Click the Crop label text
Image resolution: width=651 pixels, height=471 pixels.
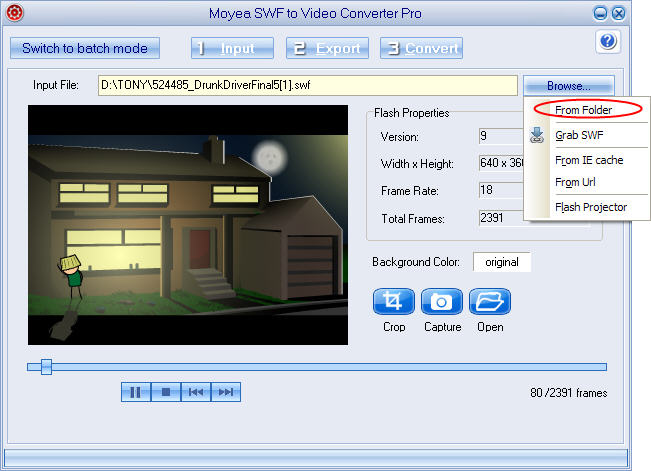394,327
